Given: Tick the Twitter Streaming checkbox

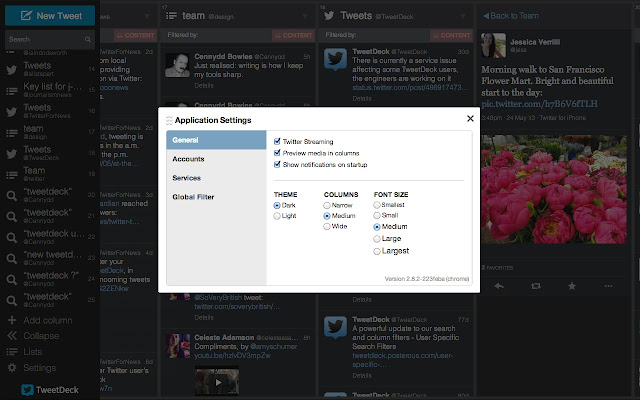Looking at the screenshot, I should 277,141.
